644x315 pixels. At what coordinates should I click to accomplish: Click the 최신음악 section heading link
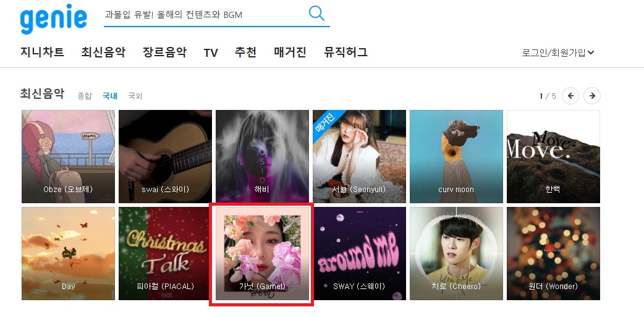[42, 94]
